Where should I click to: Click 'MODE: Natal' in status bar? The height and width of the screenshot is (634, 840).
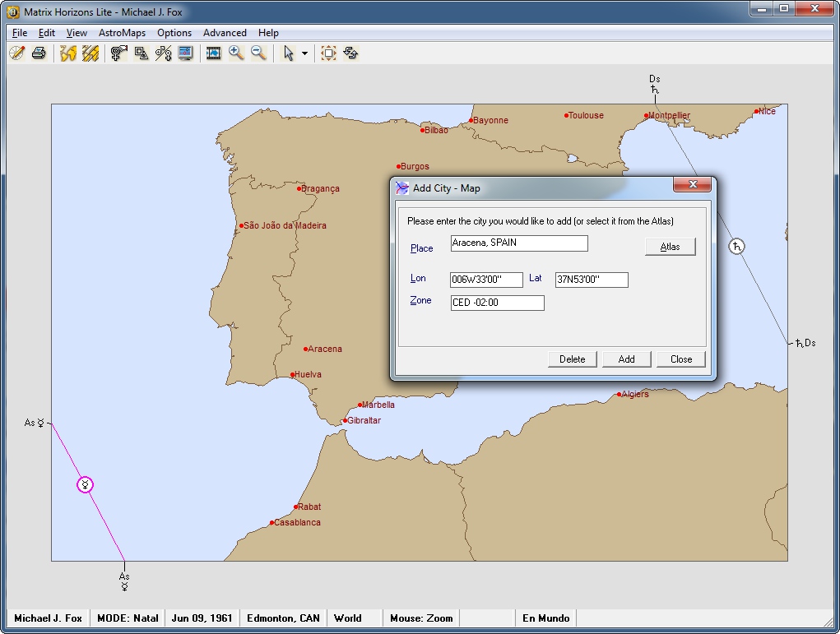pos(128,618)
